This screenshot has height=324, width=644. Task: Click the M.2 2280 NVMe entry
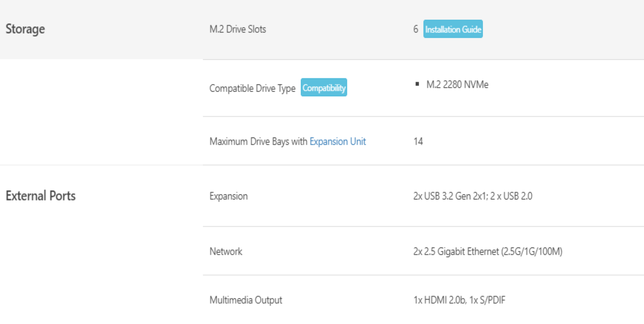point(457,84)
